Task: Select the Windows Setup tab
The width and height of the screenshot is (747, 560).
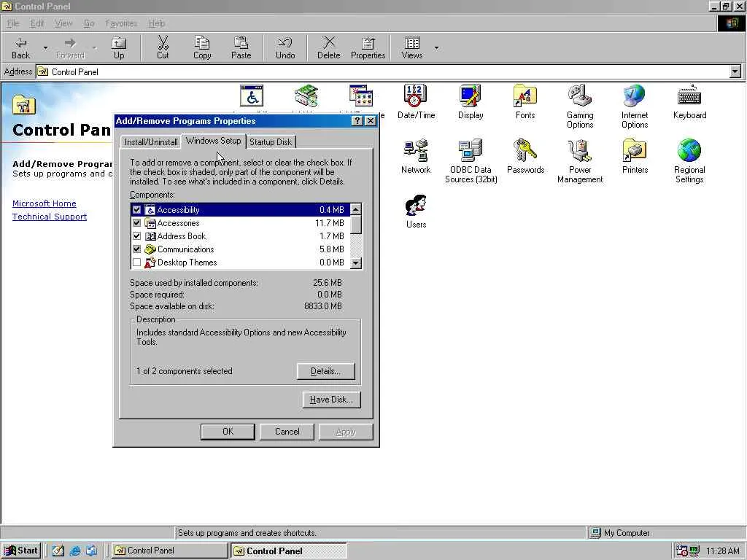Action: click(x=214, y=141)
